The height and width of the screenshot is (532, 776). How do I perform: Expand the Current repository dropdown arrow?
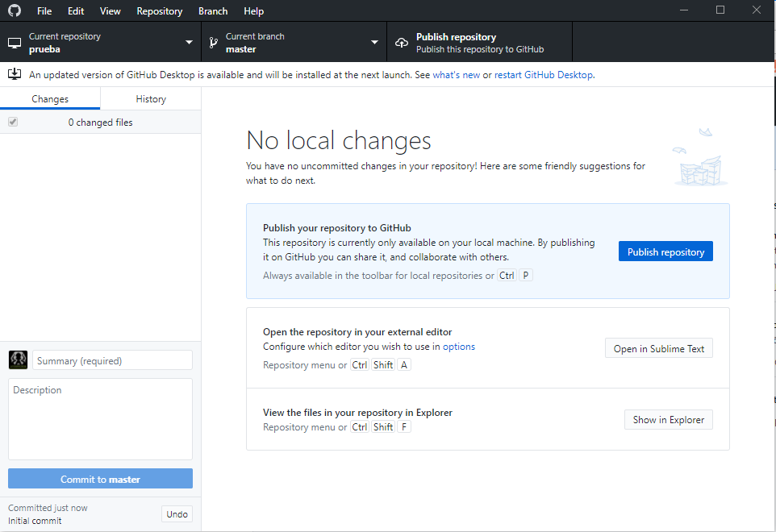click(x=189, y=43)
